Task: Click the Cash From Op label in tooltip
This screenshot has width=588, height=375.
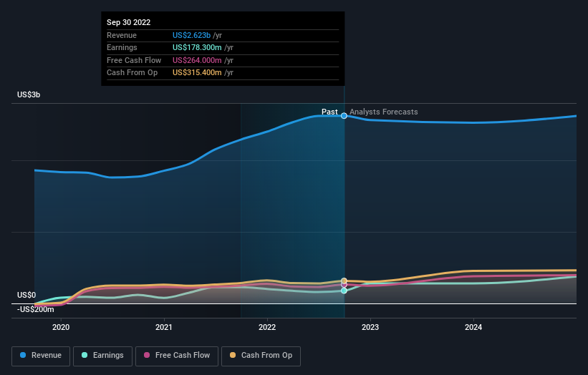Action: (132, 73)
